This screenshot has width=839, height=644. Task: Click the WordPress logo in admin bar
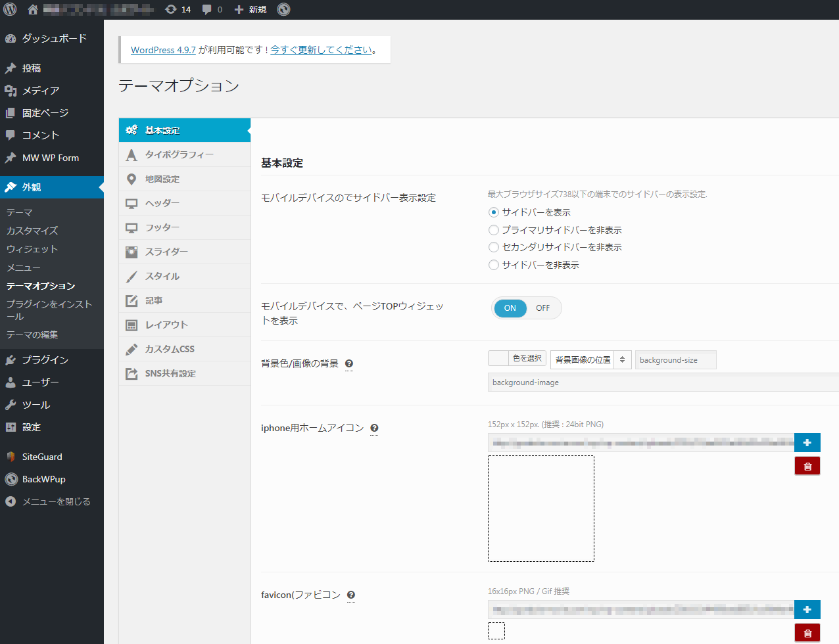[x=10, y=9]
